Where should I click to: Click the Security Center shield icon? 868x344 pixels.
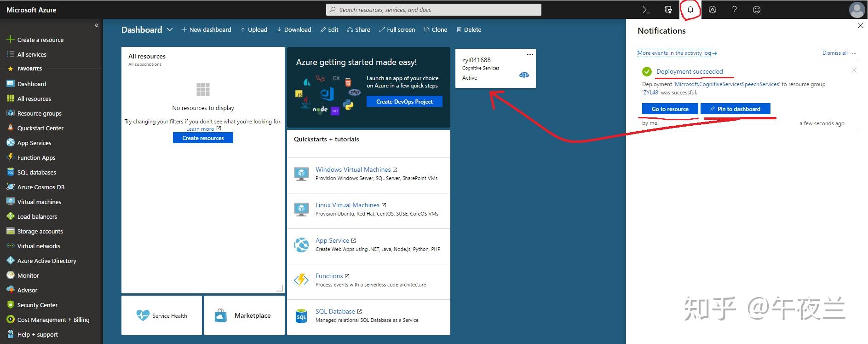(11, 305)
